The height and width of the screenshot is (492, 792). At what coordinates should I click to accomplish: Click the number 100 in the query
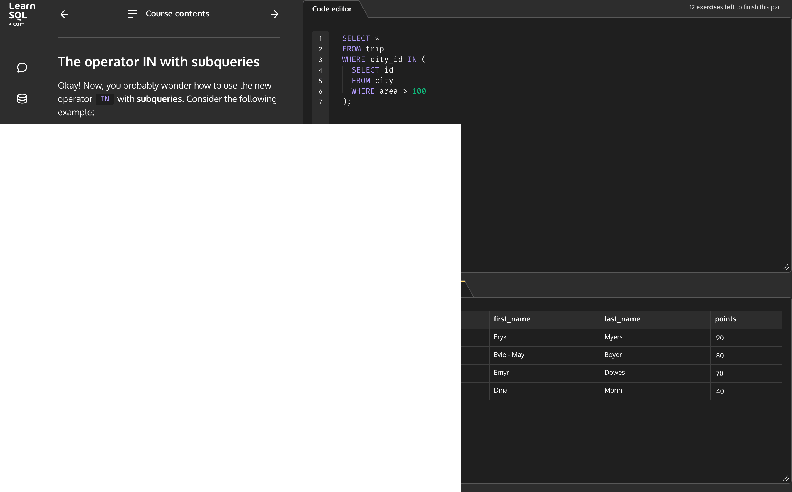point(419,91)
